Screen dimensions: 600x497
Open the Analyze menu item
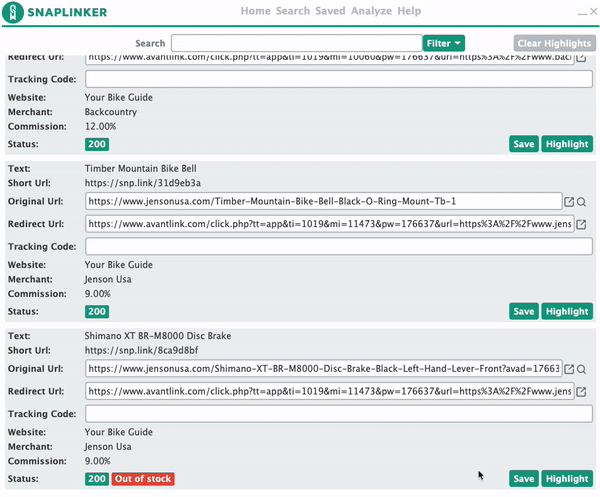[371, 11]
